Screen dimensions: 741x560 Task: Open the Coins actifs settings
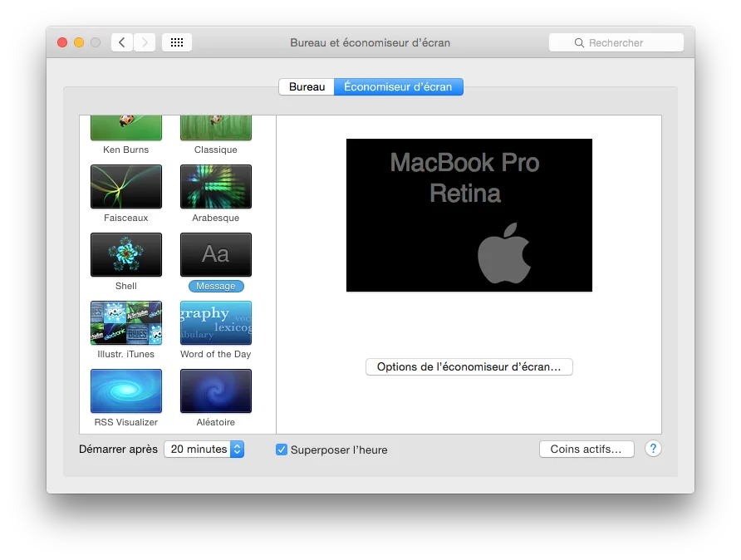click(586, 449)
